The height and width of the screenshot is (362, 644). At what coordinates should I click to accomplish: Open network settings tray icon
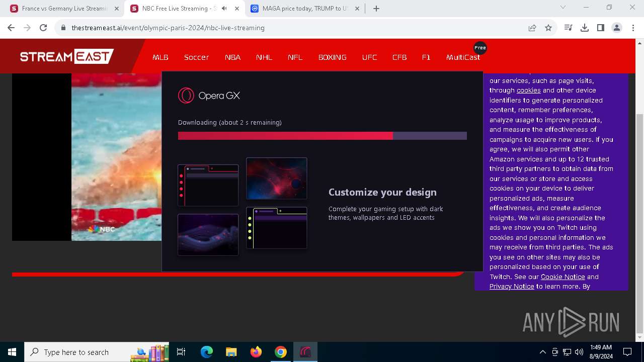pyautogui.click(x=567, y=352)
